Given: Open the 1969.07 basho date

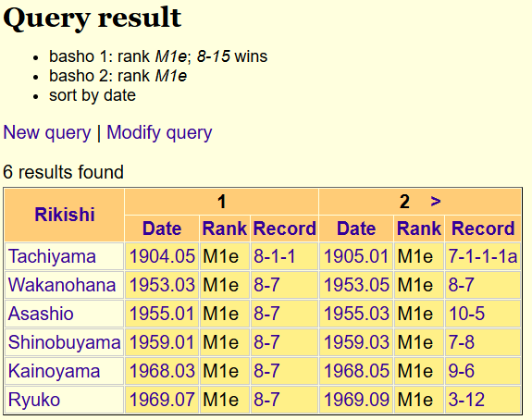Looking at the screenshot, I should 162,400.
